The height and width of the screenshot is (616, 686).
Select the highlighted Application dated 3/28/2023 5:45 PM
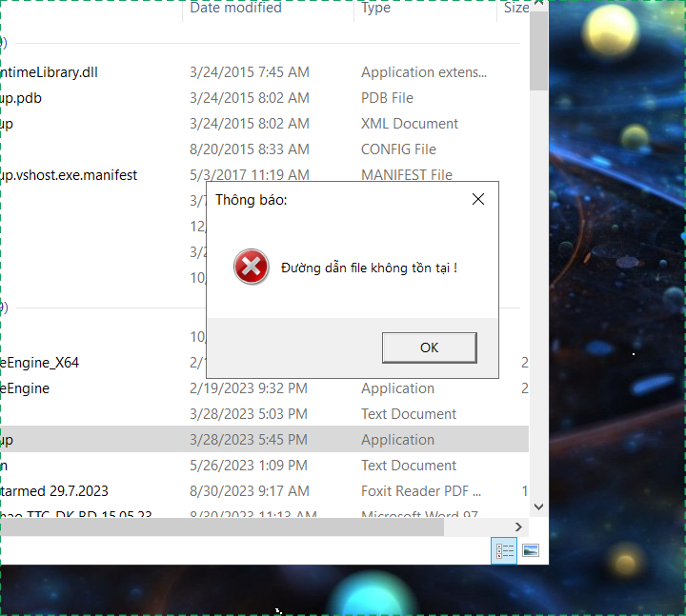[x=264, y=439]
